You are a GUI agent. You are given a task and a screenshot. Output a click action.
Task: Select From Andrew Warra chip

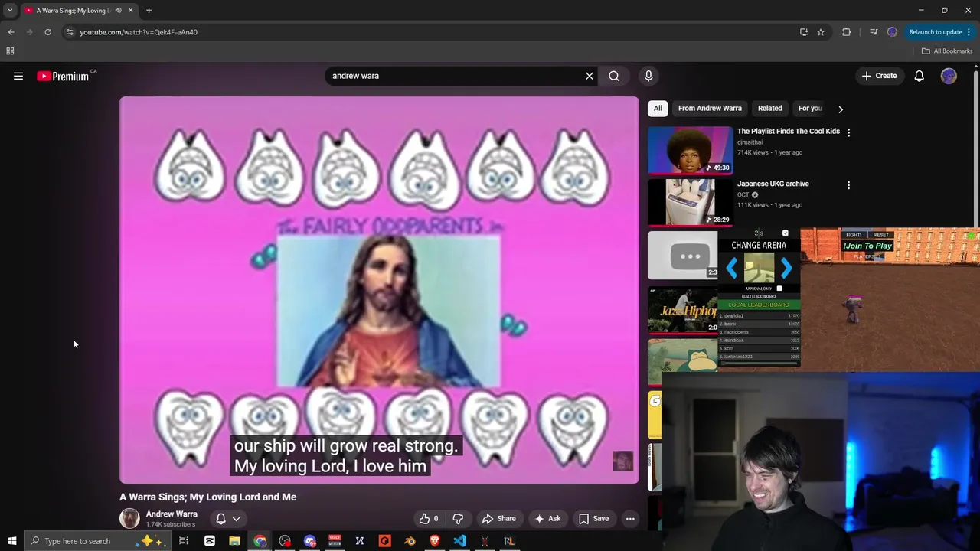click(710, 109)
